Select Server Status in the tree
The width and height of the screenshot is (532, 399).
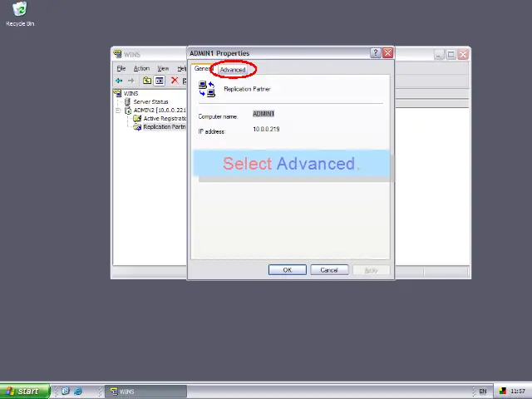pyautogui.click(x=150, y=101)
